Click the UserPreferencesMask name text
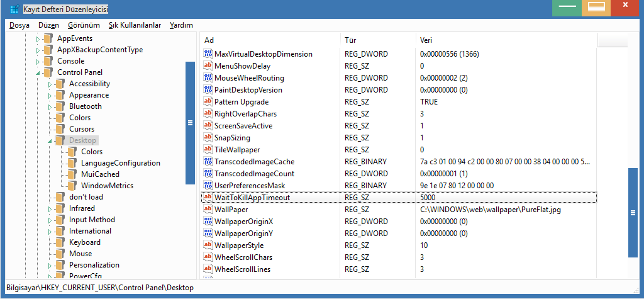 point(250,186)
